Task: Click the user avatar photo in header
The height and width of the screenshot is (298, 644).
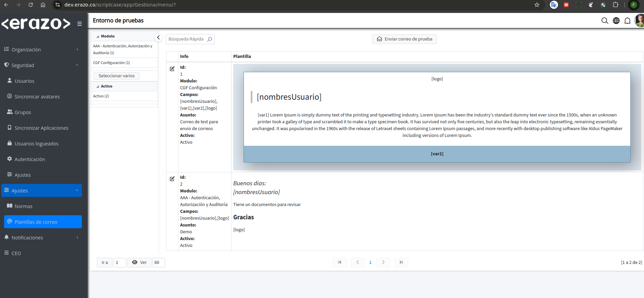Action: click(639, 21)
